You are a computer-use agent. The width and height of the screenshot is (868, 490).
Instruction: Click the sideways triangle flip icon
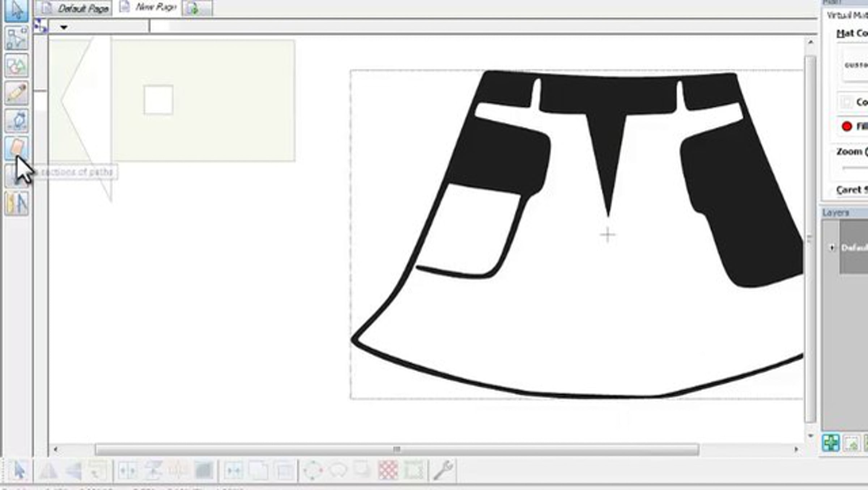74,471
